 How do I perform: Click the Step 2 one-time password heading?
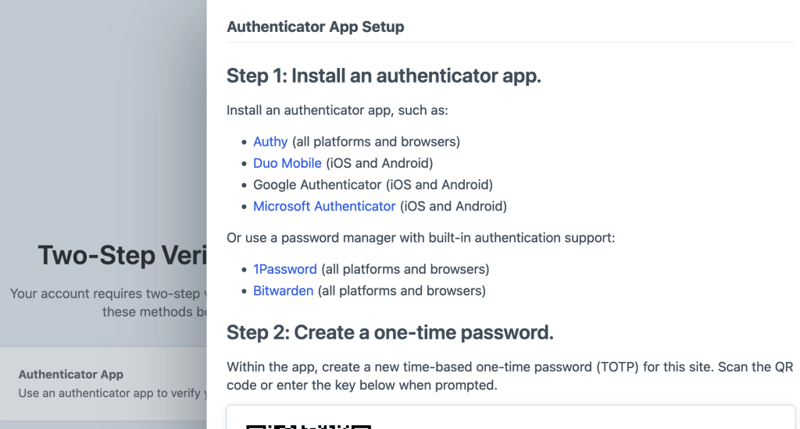point(390,332)
